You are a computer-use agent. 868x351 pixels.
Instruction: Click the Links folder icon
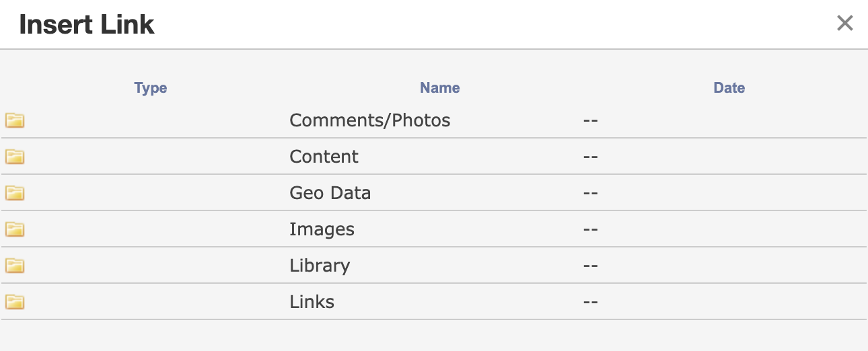click(x=15, y=302)
